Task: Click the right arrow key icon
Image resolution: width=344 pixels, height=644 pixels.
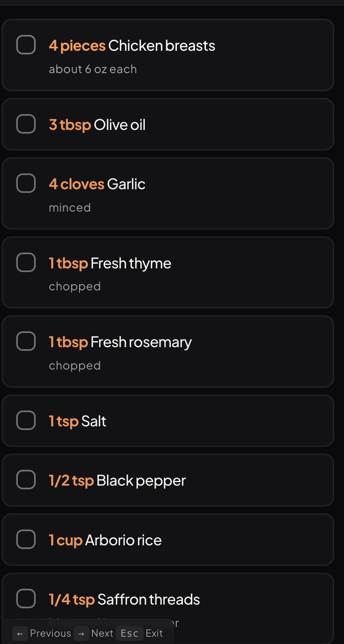Action: 81,633
